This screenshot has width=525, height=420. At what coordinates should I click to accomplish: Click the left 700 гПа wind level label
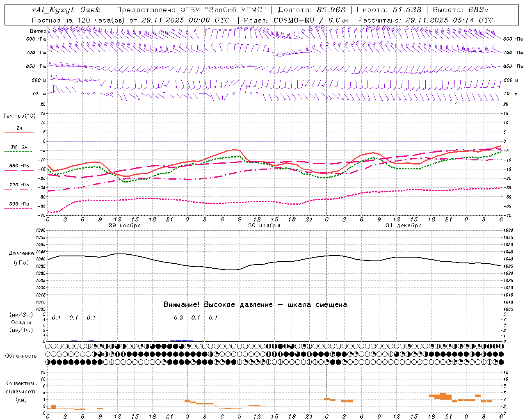(36, 52)
